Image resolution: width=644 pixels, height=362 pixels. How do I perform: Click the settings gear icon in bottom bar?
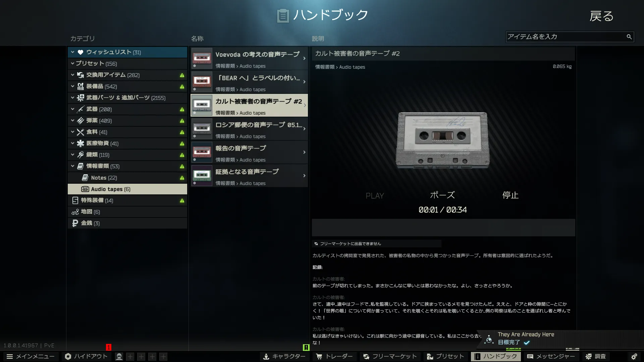(634, 357)
